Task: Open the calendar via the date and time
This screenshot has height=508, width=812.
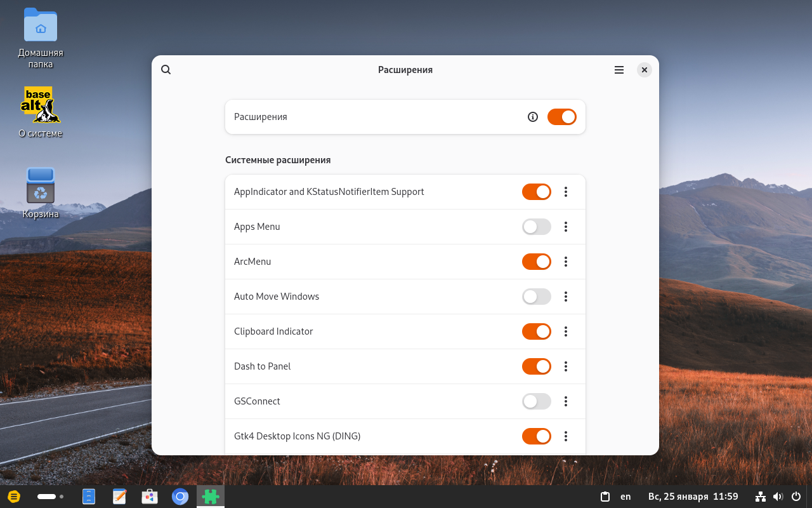Action: pyautogui.click(x=693, y=496)
